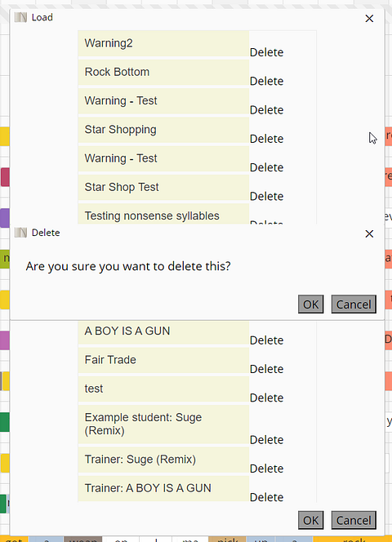The height and width of the screenshot is (542, 392).
Task: Pick the entry named test
Action: point(163,389)
